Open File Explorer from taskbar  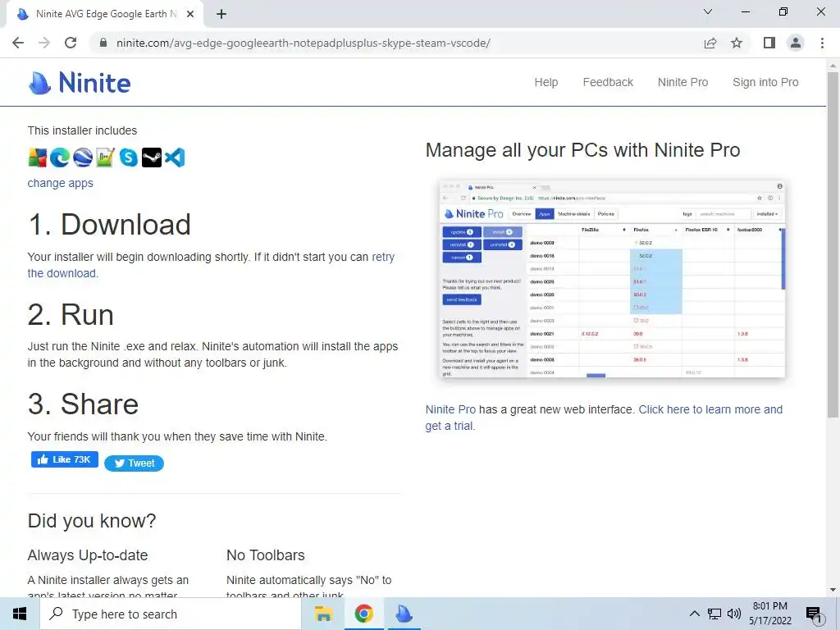[323, 614]
